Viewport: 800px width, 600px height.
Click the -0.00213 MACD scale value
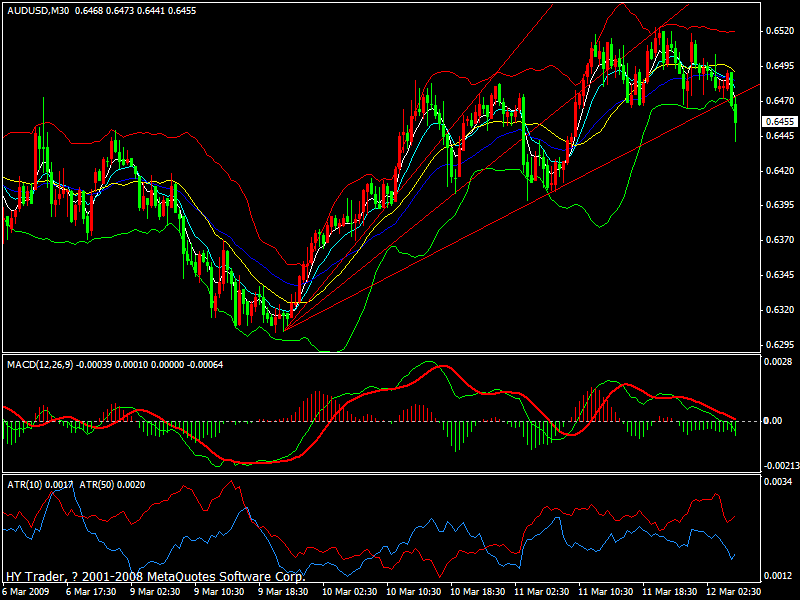pyautogui.click(x=781, y=466)
